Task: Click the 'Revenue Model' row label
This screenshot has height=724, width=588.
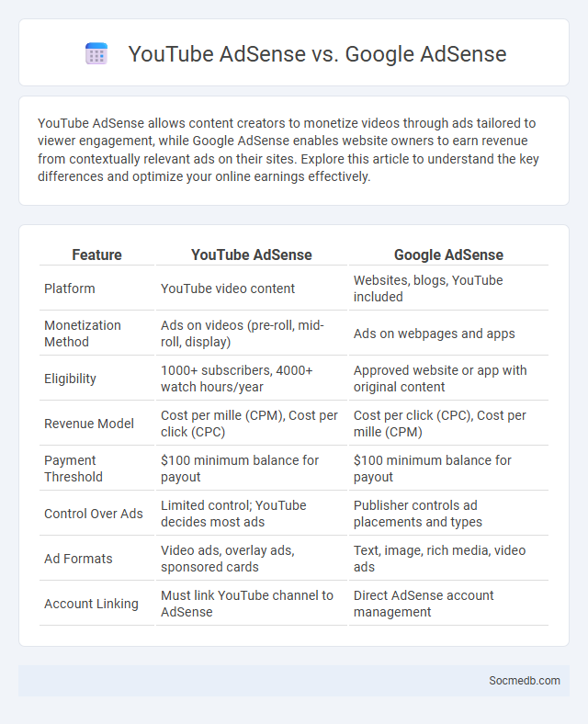Action: 88,424
